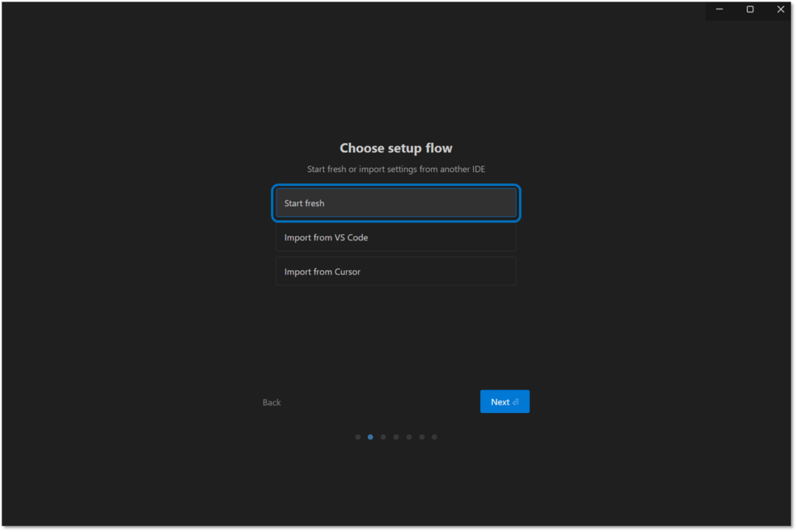797x532 pixels.
Task: Maximize the setup window
Action: tap(750, 9)
